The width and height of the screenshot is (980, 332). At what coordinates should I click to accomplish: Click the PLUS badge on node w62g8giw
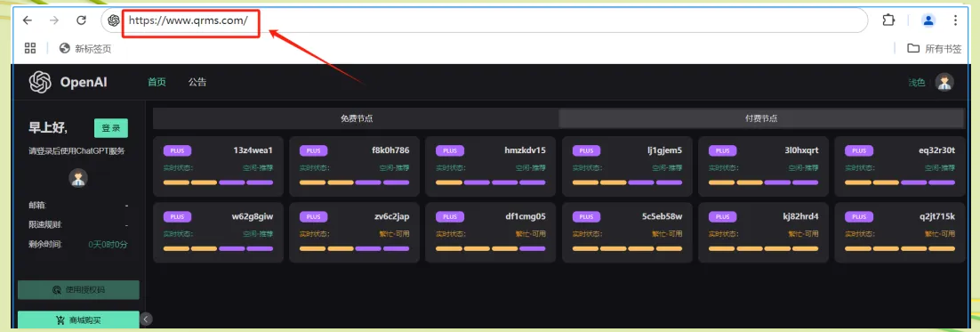click(x=178, y=217)
